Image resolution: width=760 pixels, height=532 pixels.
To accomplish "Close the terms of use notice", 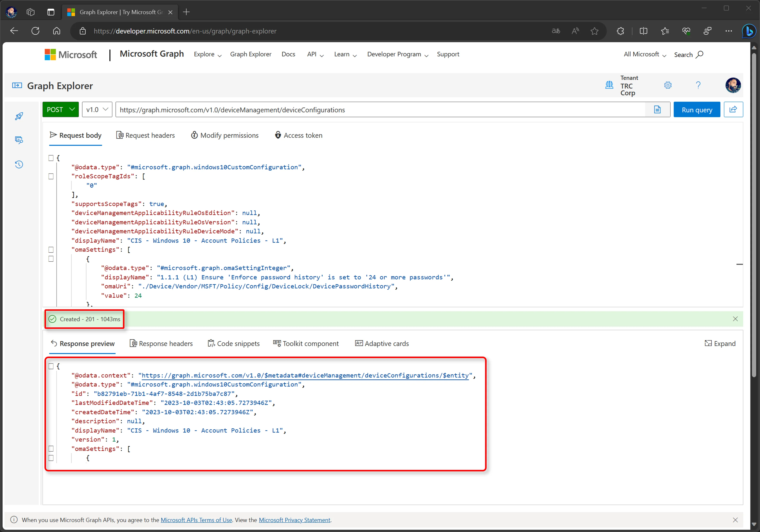I will coord(735,520).
